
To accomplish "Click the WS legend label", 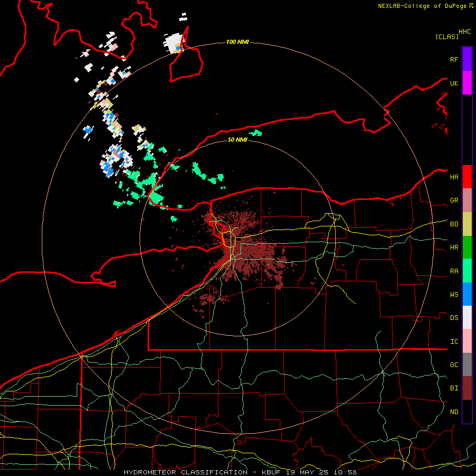I will (x=454, y=295).
